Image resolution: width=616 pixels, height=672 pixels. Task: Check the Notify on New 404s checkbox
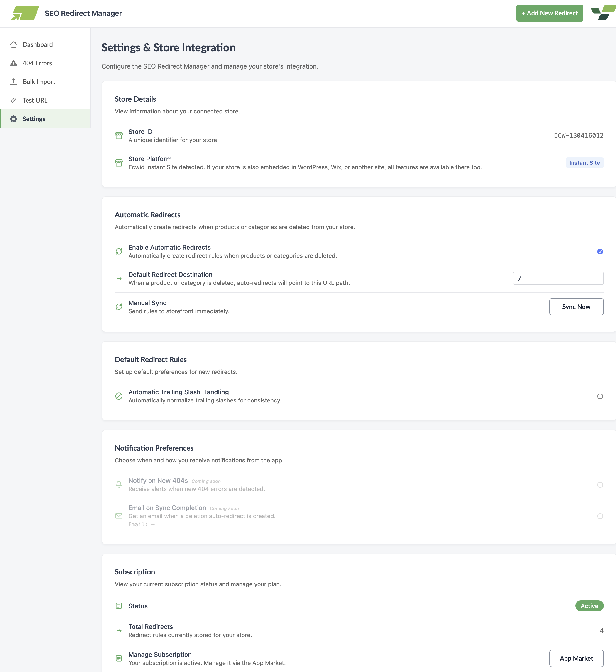pyautogui.click(x=600, y=485)
